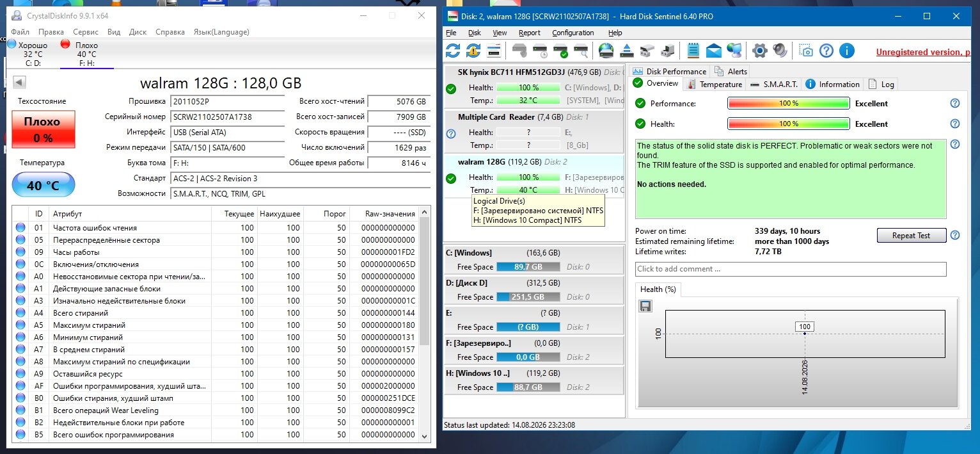Image resolution: width=980 pixels, height=454 pixels.
Task: Switch to the S.M.A.R.T. tab
Action: coord(773,84)
